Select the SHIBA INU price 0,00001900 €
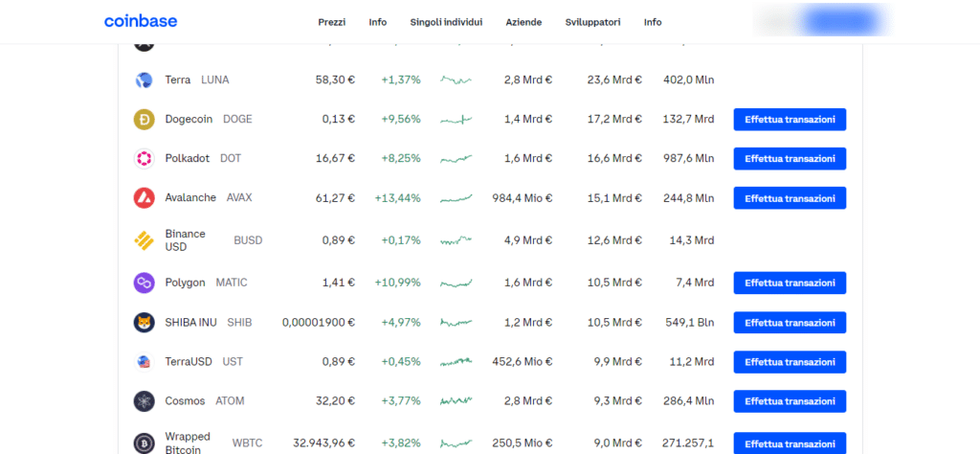This screenshot has width=980, height=454. 319,323
